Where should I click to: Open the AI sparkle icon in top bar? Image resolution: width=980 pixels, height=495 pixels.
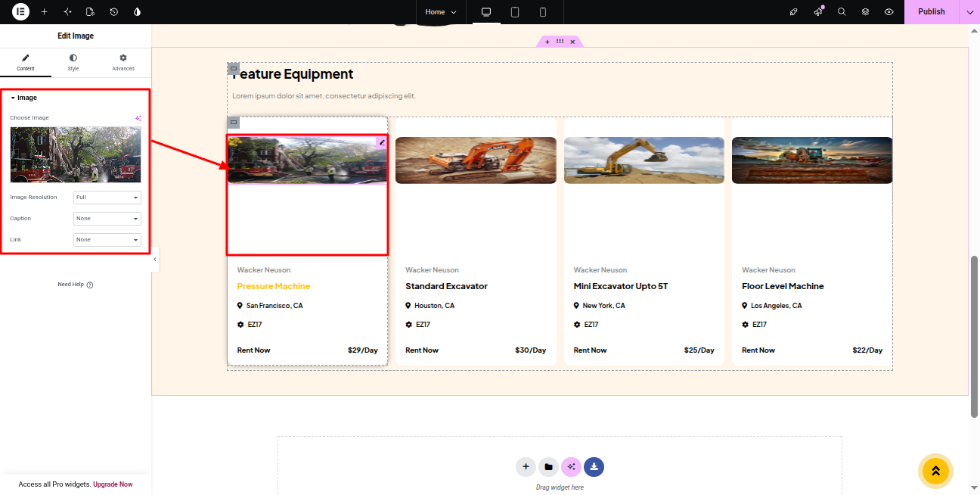[x=67, y=12]
